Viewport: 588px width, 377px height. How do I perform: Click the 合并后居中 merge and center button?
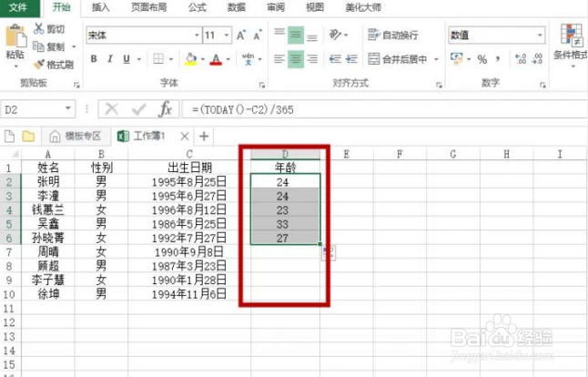397,59
